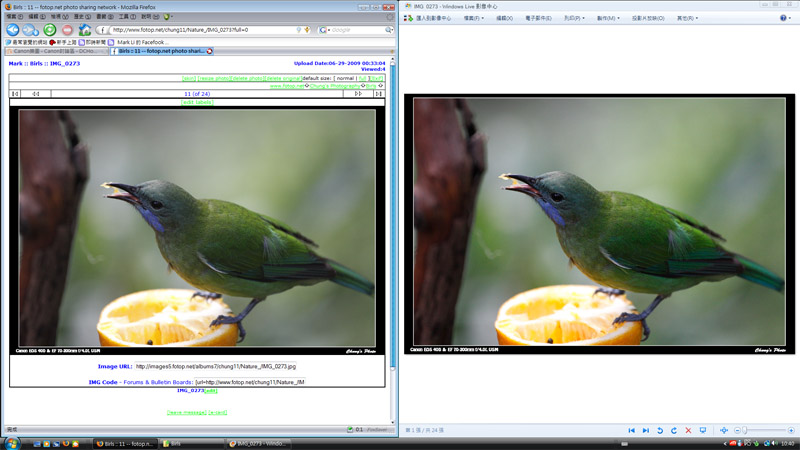Click the [edit labels] link

pyautogui.click(x=197, y=103)
